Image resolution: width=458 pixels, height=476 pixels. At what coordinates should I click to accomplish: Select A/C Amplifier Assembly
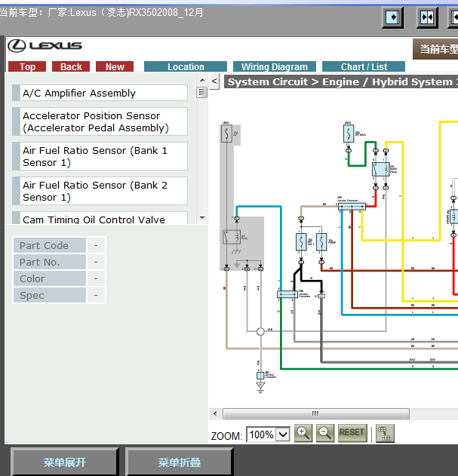tap(100, 93)
